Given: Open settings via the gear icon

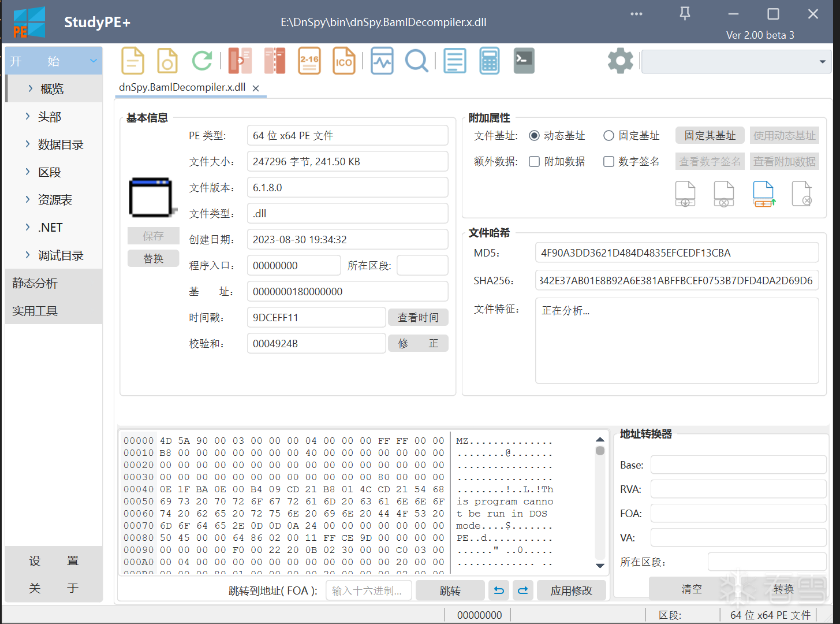Looking at the screenshot, I should pyautogui.click(x=621, y=61).
